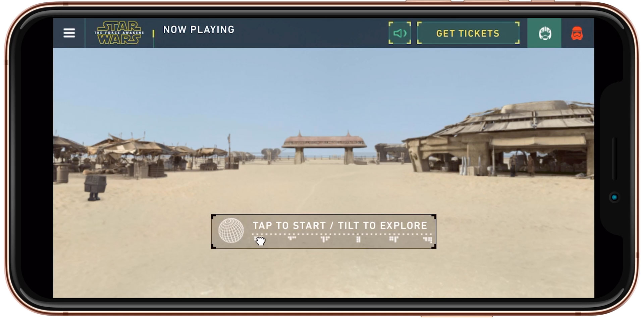Viewport: 644px width, 322px height.
Task: Mute sound with the speaker icon
Action: [x=400, y=33]
